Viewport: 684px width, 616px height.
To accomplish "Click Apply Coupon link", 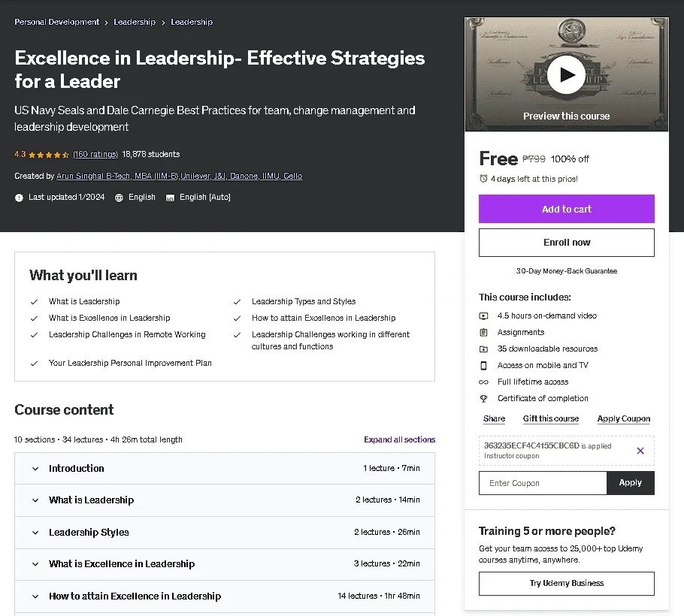I will (x=623, y=418).
